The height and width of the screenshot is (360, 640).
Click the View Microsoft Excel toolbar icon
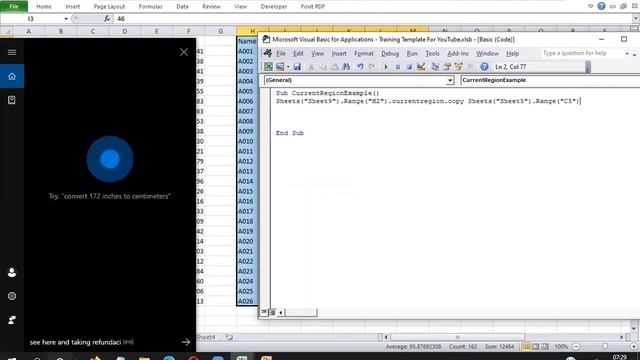[x=268, y=67]
